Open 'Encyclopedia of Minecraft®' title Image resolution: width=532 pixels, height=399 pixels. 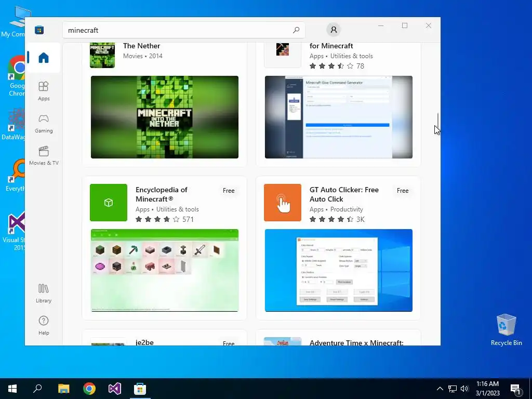point(161,194)
